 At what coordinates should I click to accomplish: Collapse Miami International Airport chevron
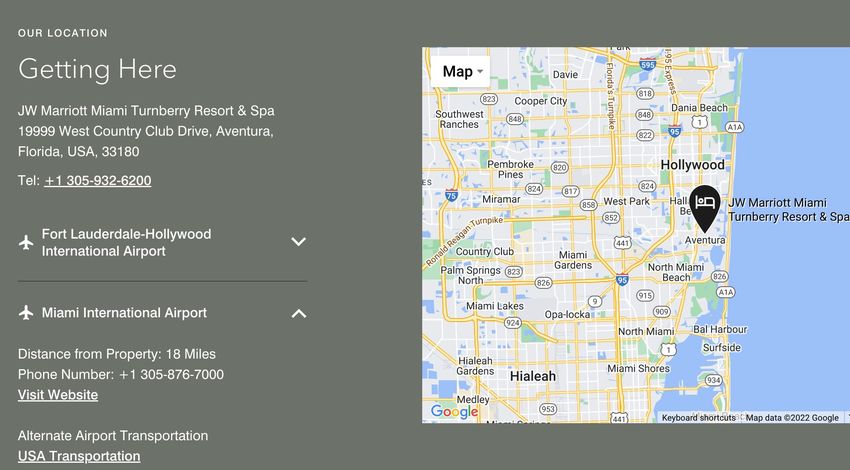pyautogui.click(x=299, y=313)
